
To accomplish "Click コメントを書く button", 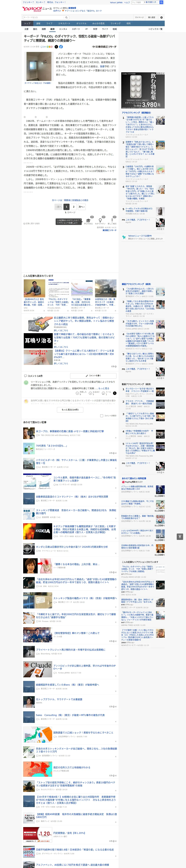I will pyautogui.click(x=93, y=375).
